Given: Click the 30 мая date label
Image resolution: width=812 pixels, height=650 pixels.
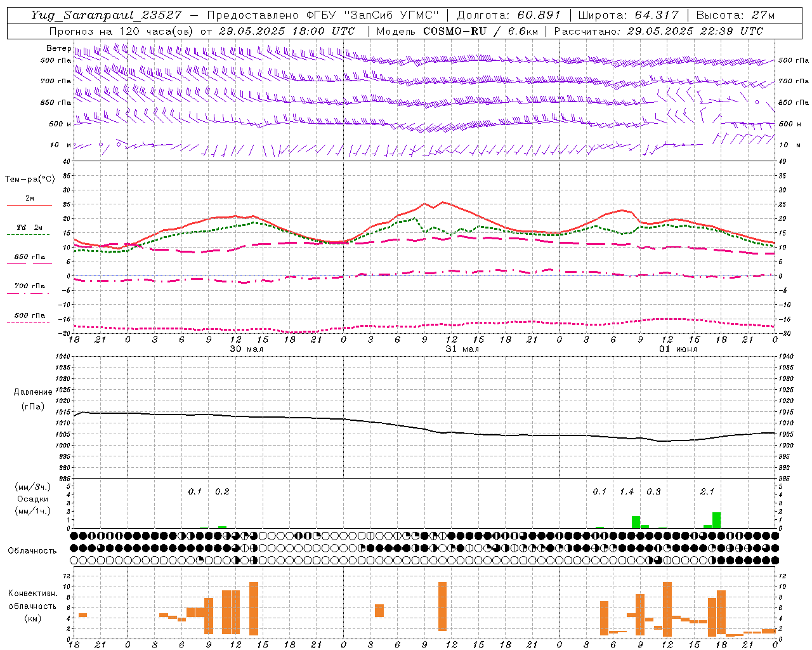Looking at the screenshot, I should 246,349.
